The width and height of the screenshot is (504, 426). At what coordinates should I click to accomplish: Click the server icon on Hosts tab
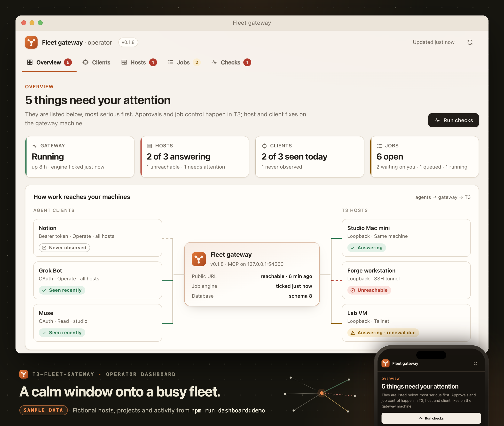tap(124, 62)
